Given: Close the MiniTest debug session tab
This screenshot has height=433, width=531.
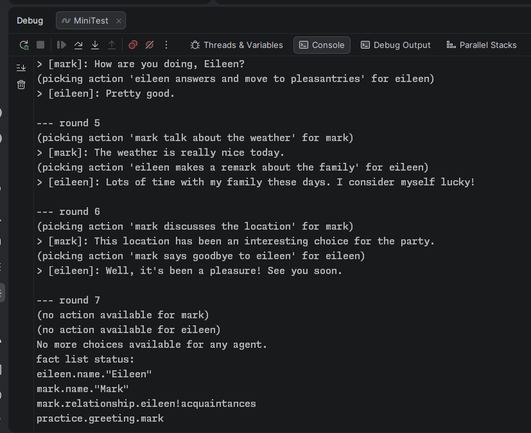Looking at the screenshot, I should [x=119, y=21].
